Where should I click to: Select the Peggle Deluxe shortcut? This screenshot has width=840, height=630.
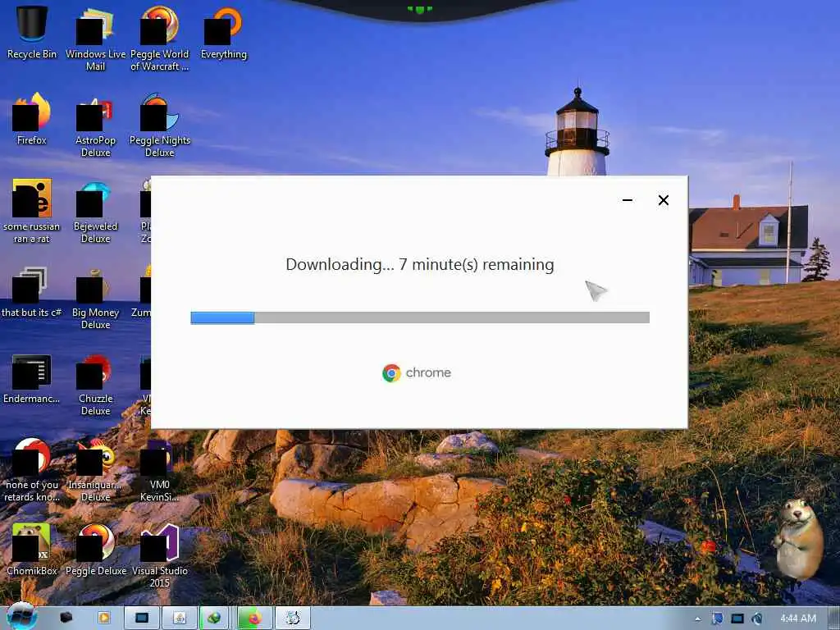coord(95,550)
